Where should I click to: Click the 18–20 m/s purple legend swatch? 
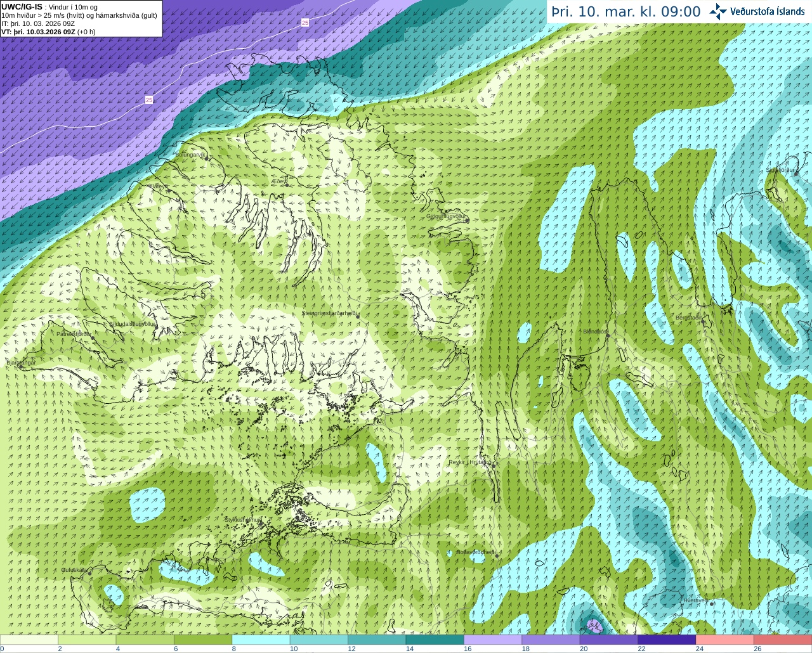(x=551, y=640)
